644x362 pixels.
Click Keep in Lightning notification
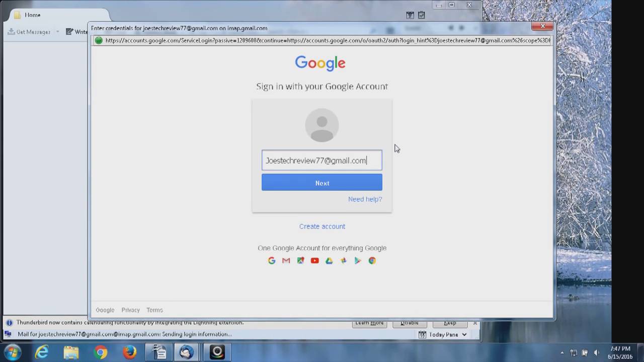450,323
